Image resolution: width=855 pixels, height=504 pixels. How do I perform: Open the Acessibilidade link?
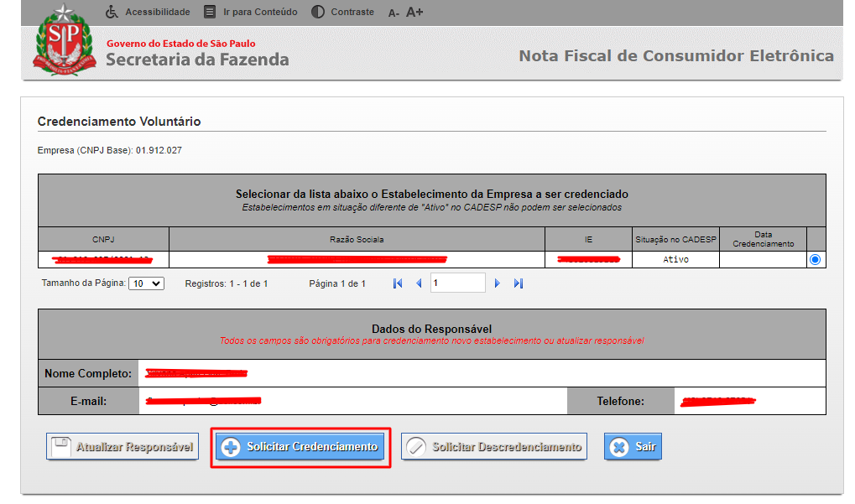coord(148,12)
